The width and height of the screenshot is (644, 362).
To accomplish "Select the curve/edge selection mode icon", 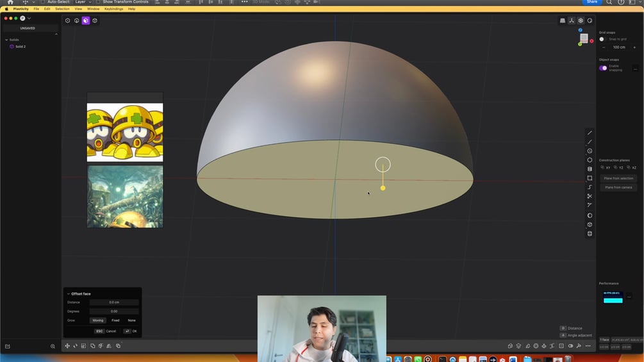I will point(77,21).
